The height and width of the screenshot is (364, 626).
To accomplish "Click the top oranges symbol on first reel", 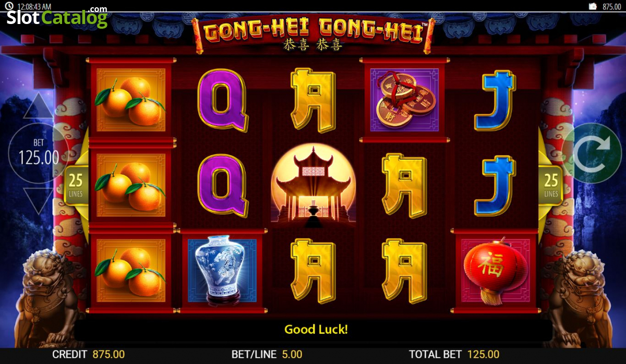I will point(130,100).
